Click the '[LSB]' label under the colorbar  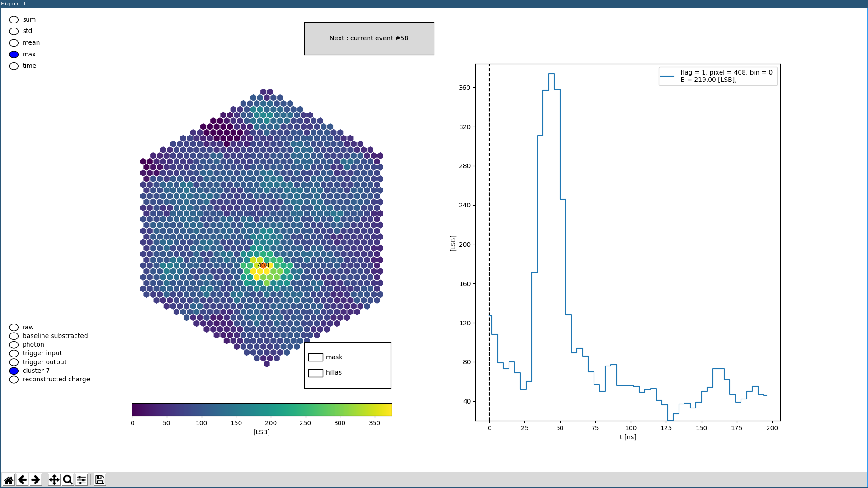[262, 432]
